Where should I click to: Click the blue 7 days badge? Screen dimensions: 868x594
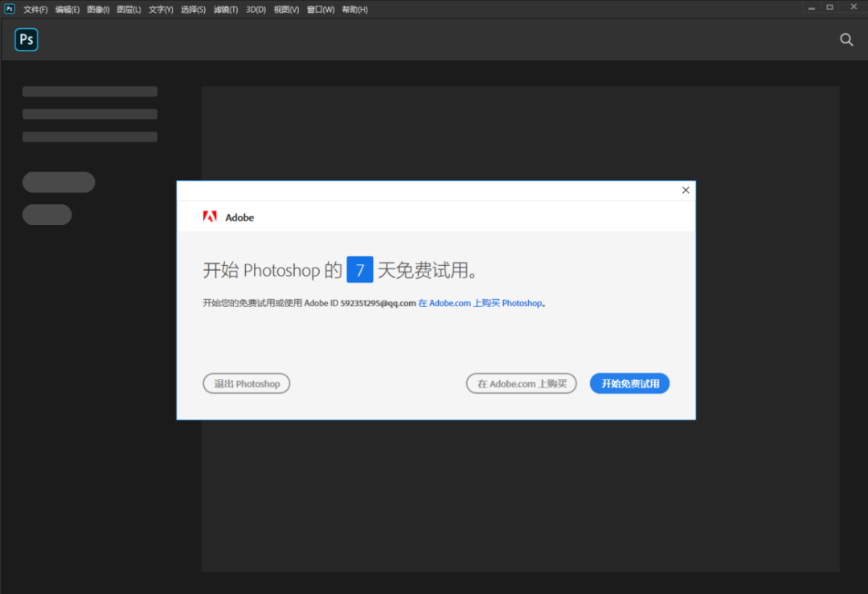[360, 269]
